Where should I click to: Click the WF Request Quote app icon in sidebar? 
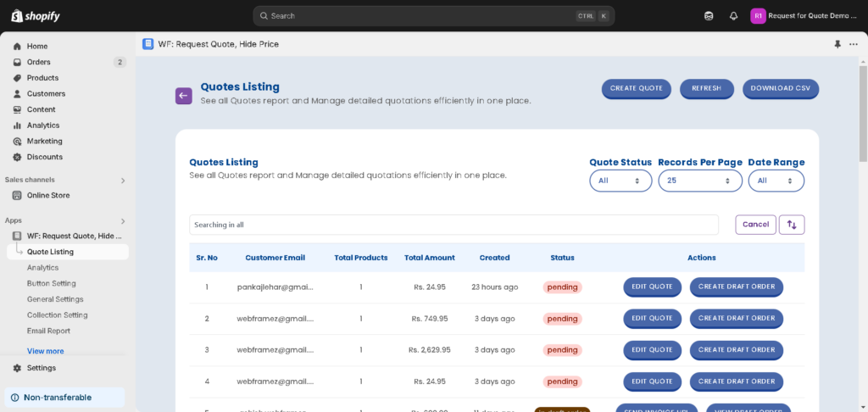pyautogui.click(x=17, y=236)
